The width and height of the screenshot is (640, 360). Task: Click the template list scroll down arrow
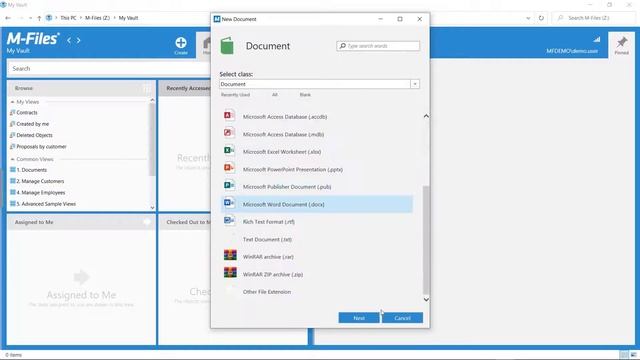click(x=426, y=300)
